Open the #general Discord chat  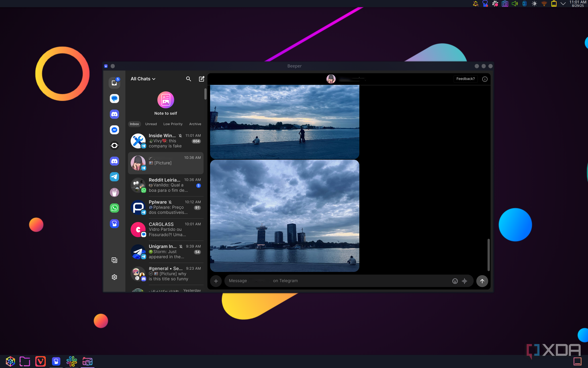point(166,274)
